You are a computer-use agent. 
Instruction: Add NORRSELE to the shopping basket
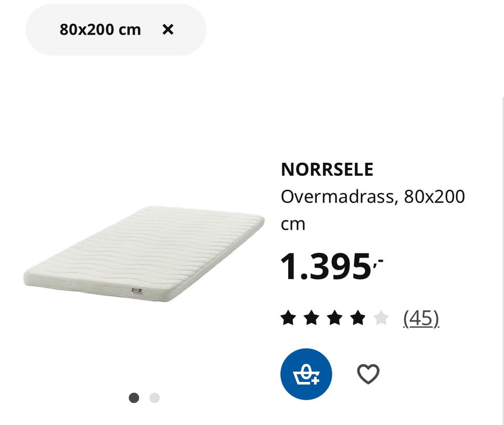click(x=306, y=374)
